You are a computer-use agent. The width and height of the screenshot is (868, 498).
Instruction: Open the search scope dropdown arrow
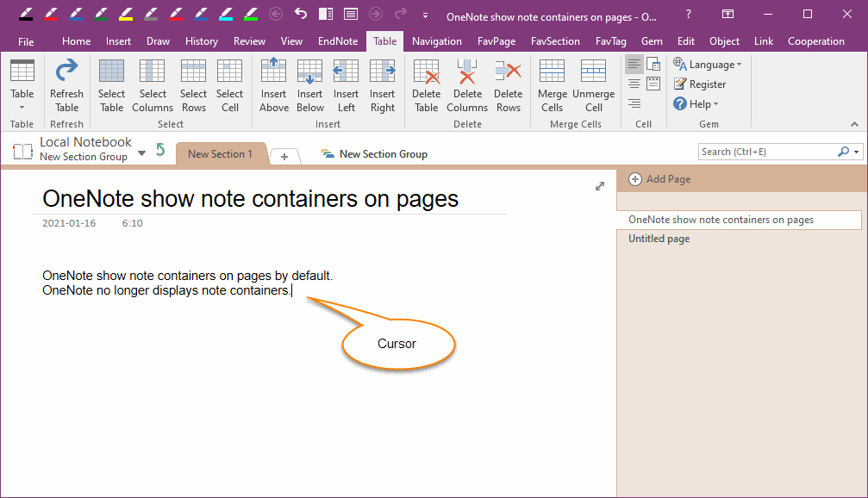coord(857,152)
